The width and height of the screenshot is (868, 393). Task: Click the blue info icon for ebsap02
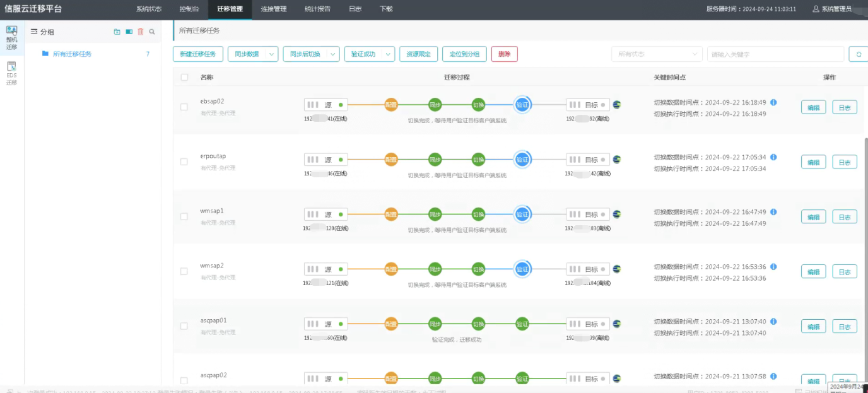[x=773, y=102]
